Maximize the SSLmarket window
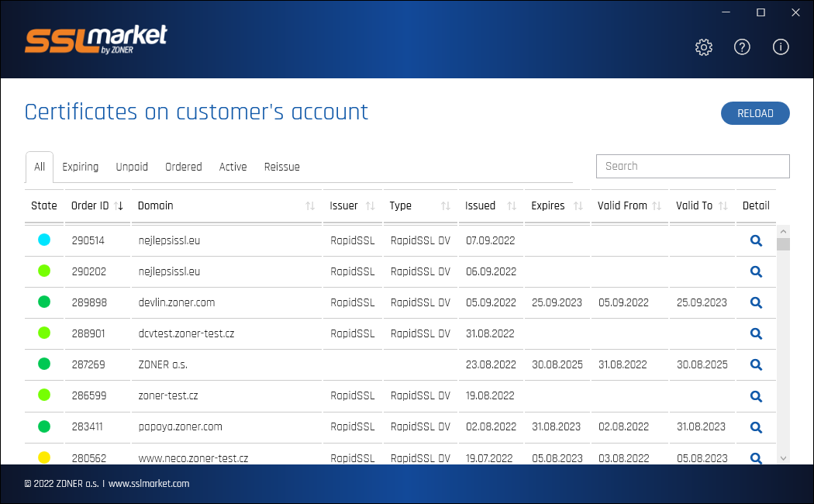 click(761, 12)
